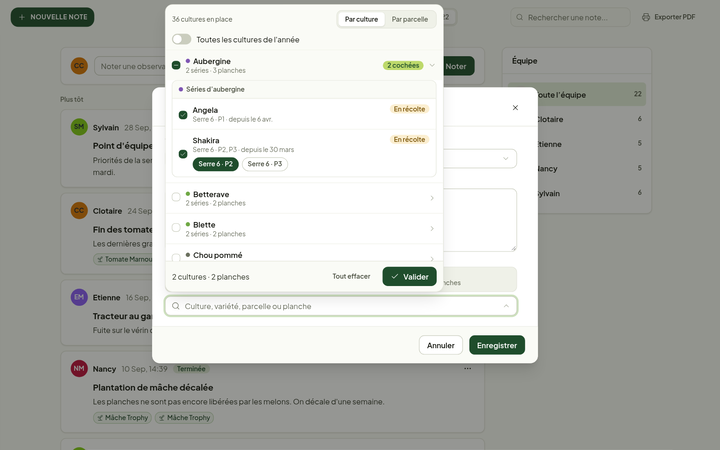Click Sylvain's SM avatar
The height and width of the screenshot is (450, 720).
(x=79, y=127)
